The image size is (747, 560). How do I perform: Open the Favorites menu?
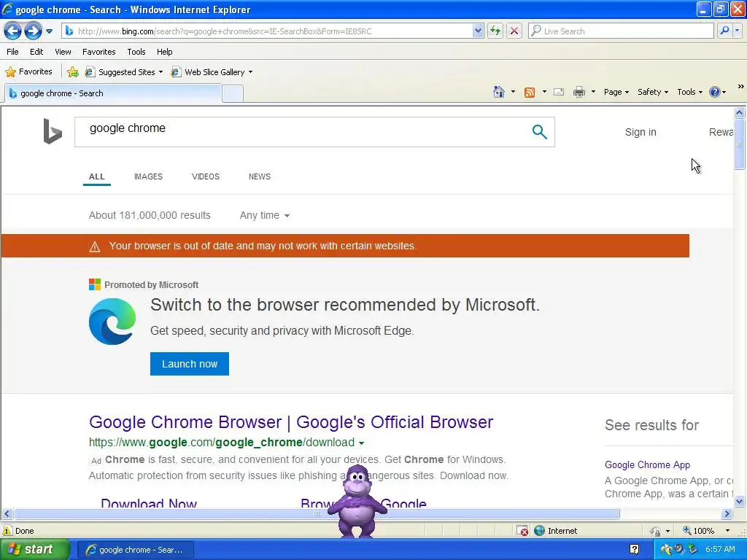(x=98, y=52)
